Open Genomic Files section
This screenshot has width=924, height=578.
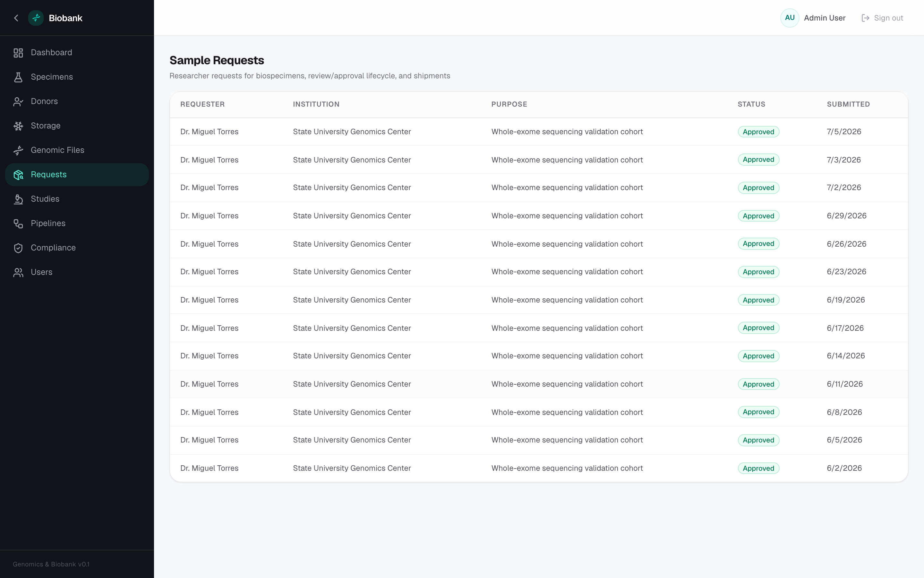[x=77, y=150]
